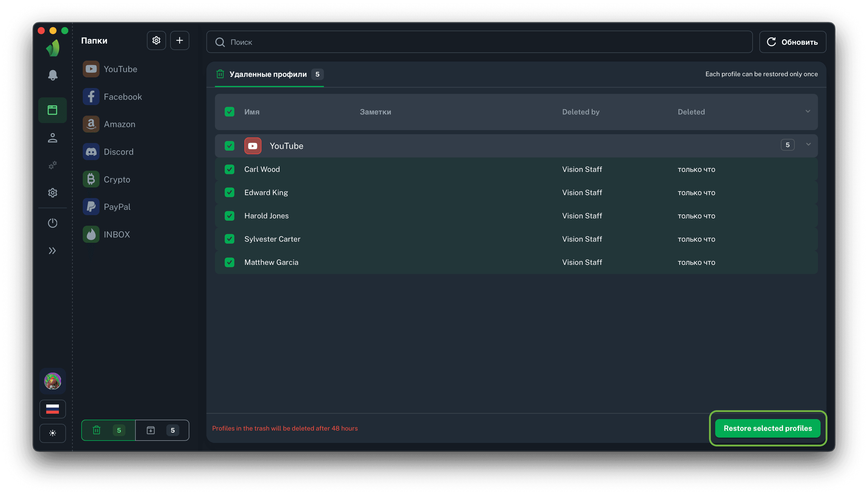
Task: Click the user avatar image
Action: [52, 381]
